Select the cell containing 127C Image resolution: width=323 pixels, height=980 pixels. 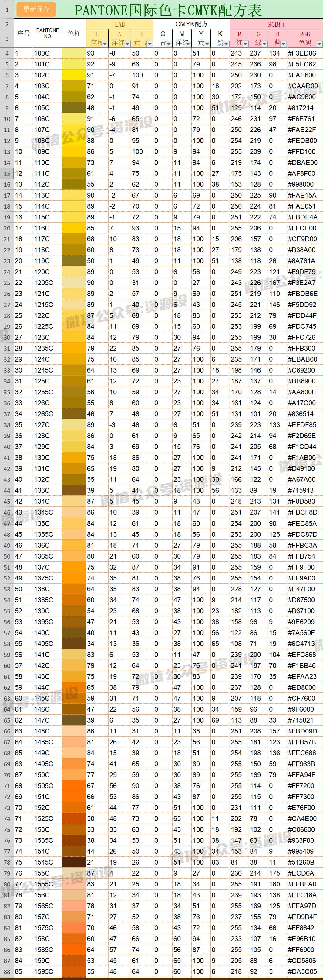point(48,425)
